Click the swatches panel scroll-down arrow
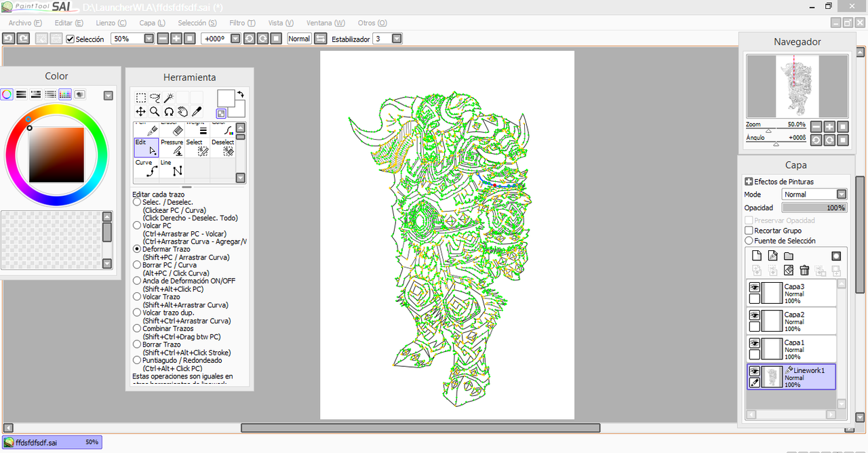 click(x=107, y=264)
